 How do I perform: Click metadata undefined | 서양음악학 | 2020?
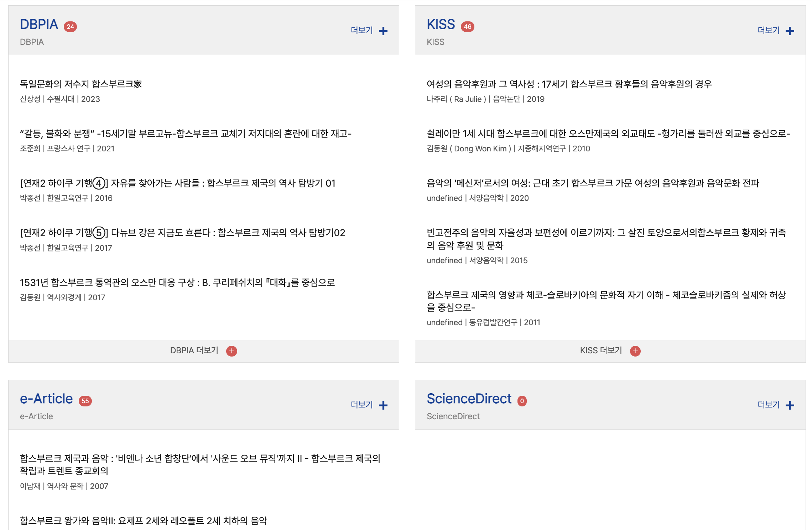coord(478,198)
